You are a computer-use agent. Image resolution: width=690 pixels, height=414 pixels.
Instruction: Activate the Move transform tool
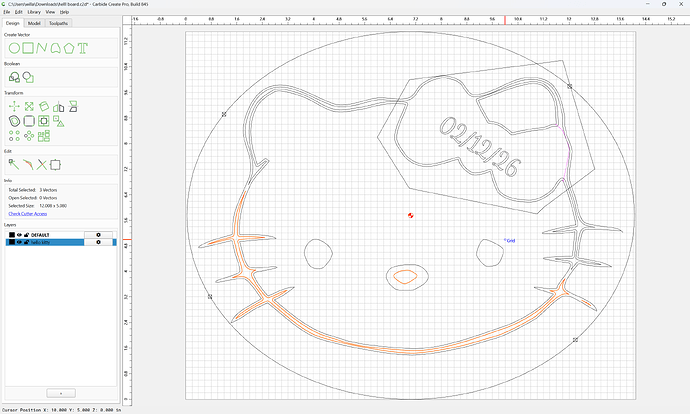pos(14,106)
